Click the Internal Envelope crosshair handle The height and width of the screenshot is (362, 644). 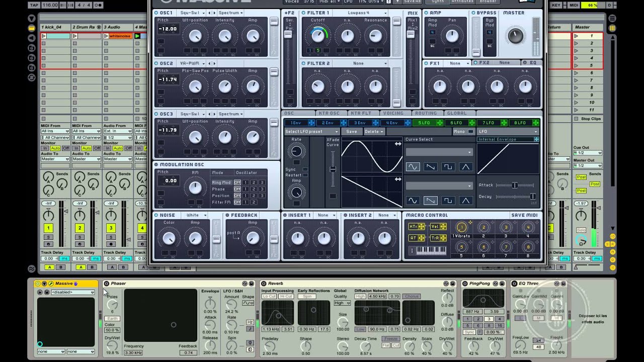pyautogui.click(x=536, y=139)
